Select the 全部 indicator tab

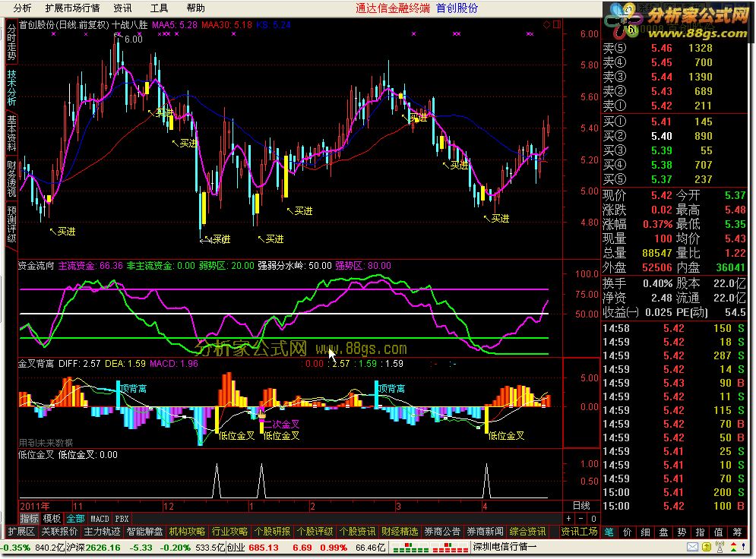pyautogui.click(x=75, y=519)
